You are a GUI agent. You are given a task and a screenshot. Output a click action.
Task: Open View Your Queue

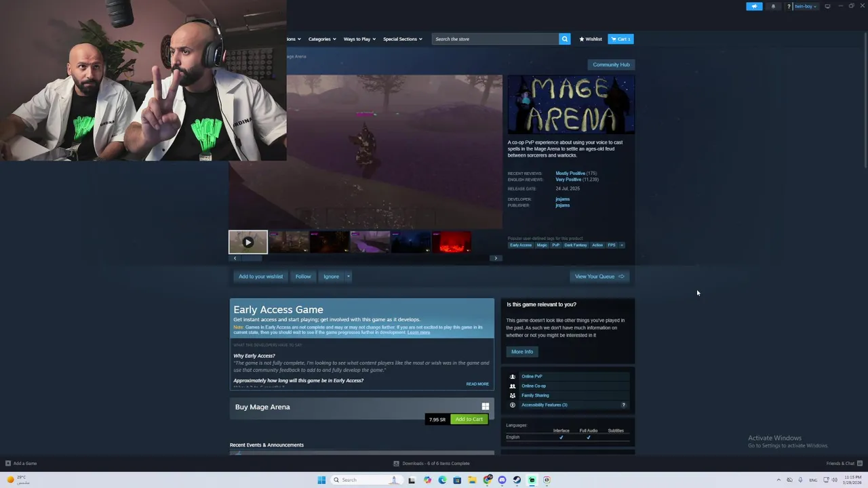click(599, 277)
